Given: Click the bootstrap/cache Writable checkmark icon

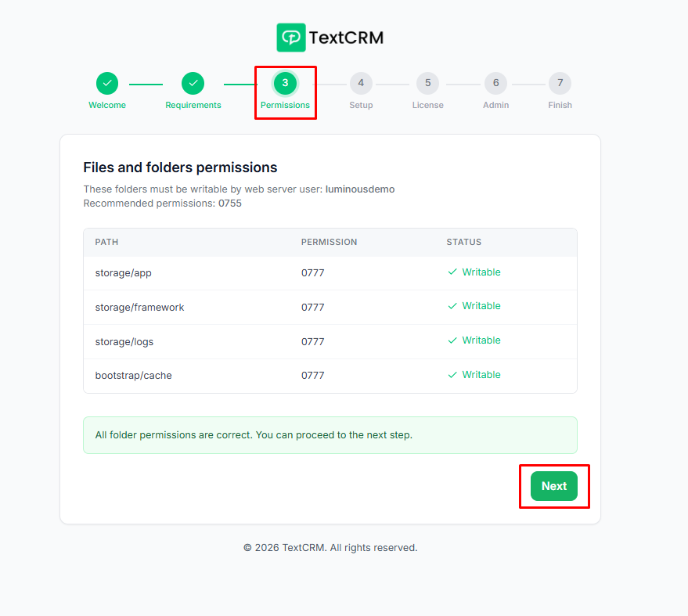Looking at the screenshot, I should tap(452, 375).
